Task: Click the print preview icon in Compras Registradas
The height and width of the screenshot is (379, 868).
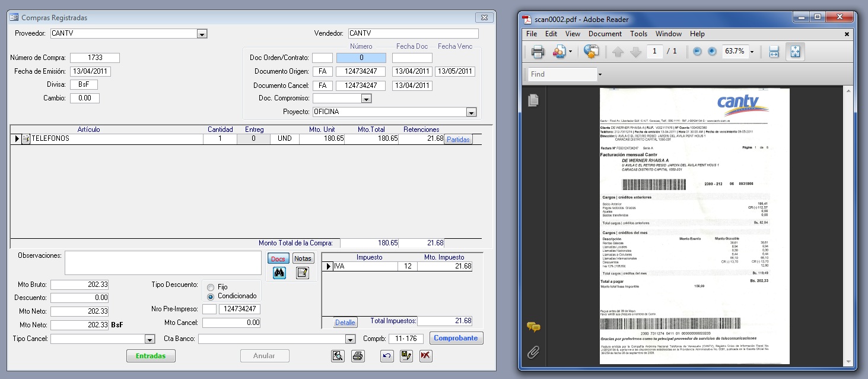Action: click(x=338, y=356)
